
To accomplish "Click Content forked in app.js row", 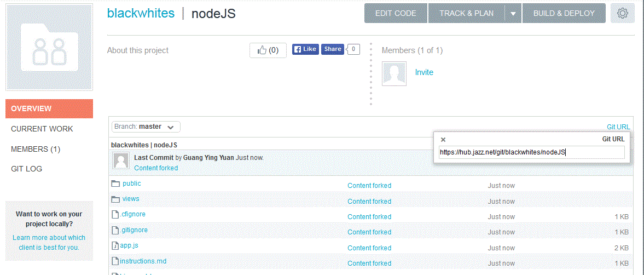I will tap(369, 248).
